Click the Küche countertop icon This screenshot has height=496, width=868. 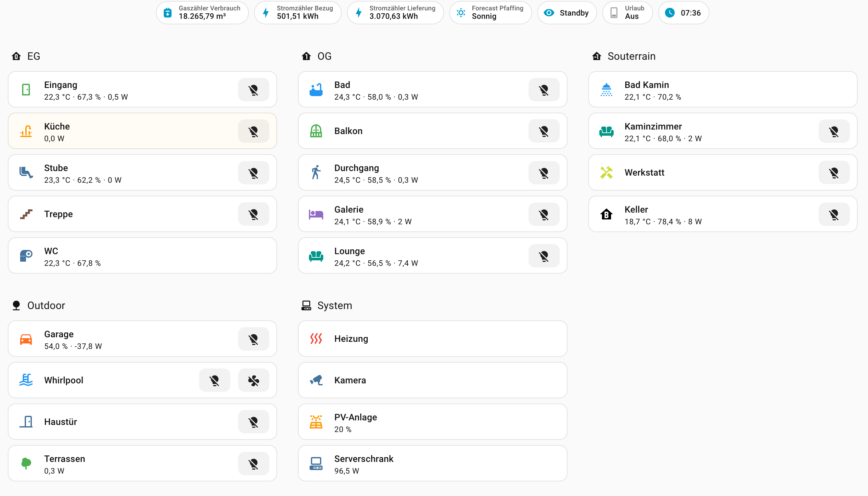(26, 131)
